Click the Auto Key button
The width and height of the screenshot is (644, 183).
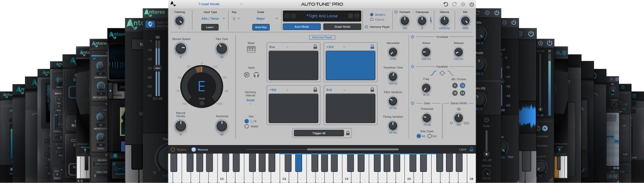260,27
